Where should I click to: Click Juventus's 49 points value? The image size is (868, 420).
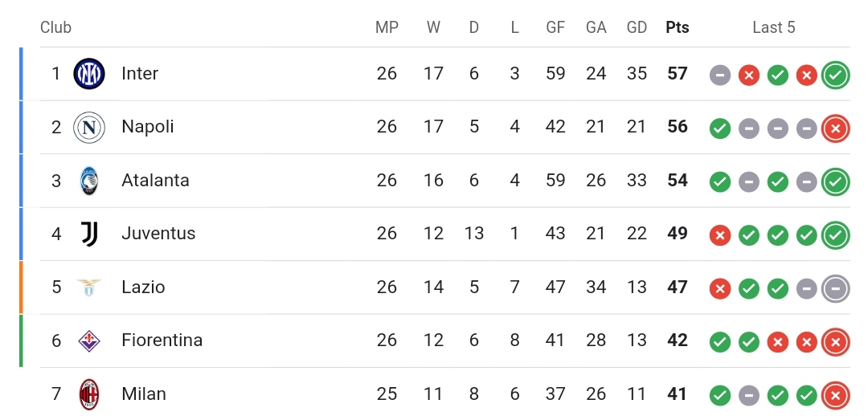click(x=677, y=234)
